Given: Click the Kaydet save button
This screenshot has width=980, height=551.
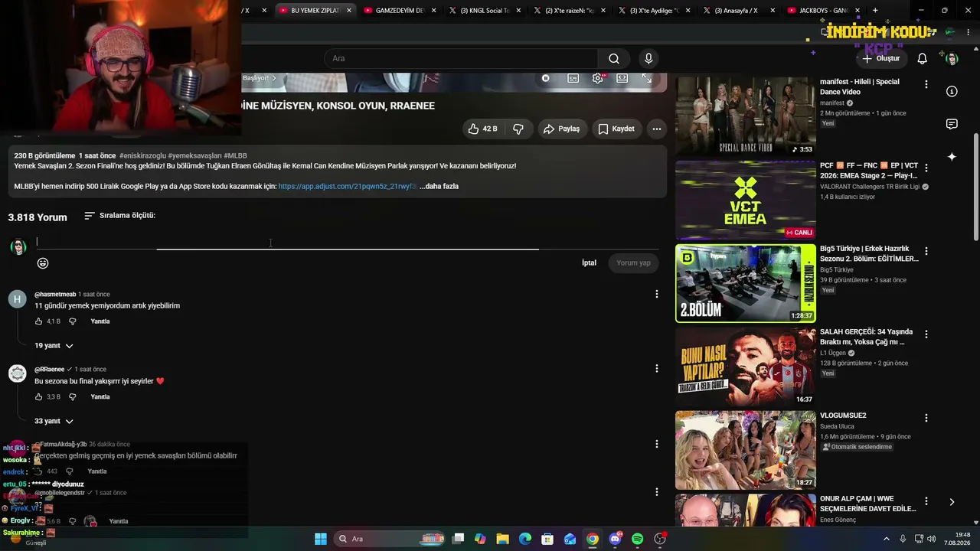Looking at the screenshot, I should (616, 129).
